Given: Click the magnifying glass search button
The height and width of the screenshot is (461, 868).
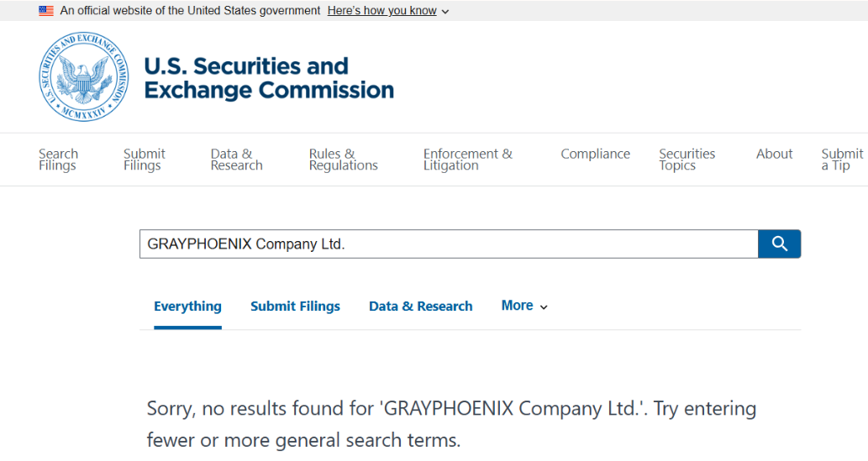Looking at the screenshot, I should pyautogui.click(x=779, y=244).
